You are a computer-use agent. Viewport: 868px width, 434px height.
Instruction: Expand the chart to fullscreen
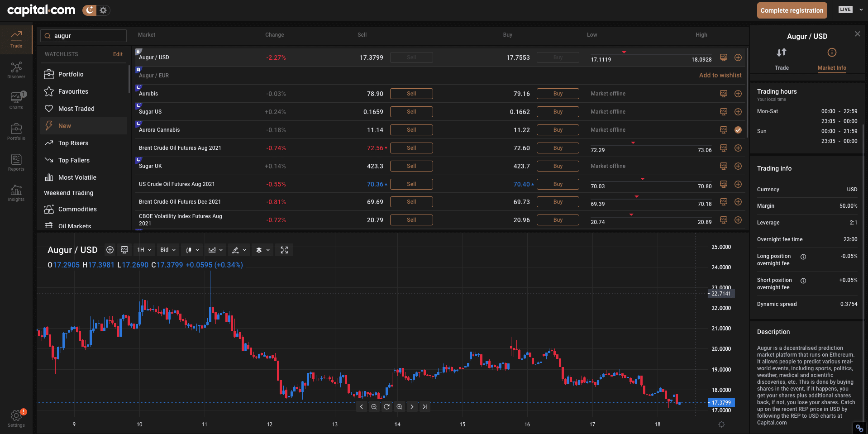284,250
